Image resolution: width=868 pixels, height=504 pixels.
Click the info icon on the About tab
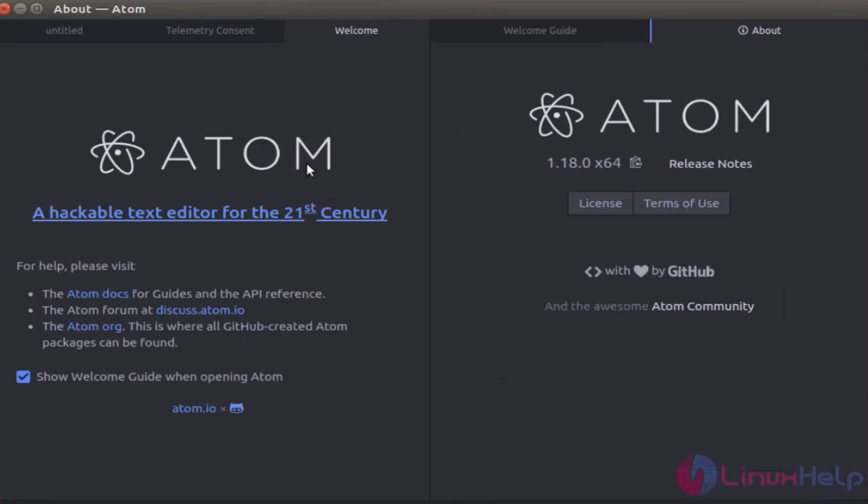coord(743,30)
